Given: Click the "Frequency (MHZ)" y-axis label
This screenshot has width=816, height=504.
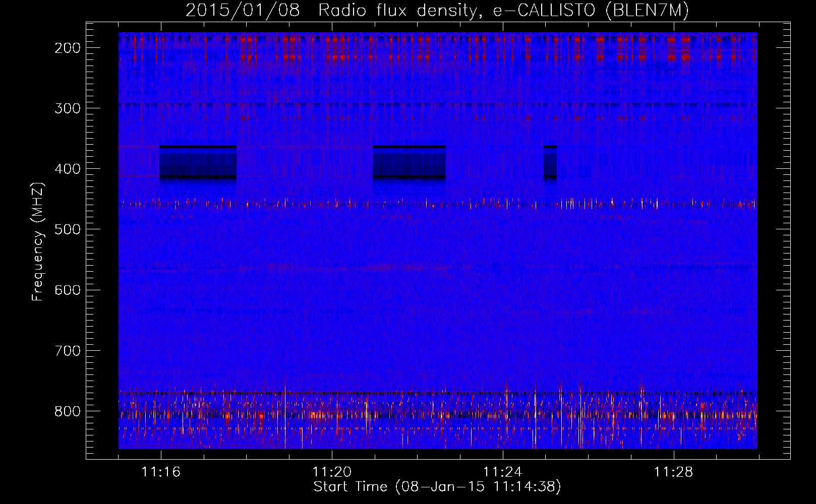Looking at the screenshot, I should (38, 242).
